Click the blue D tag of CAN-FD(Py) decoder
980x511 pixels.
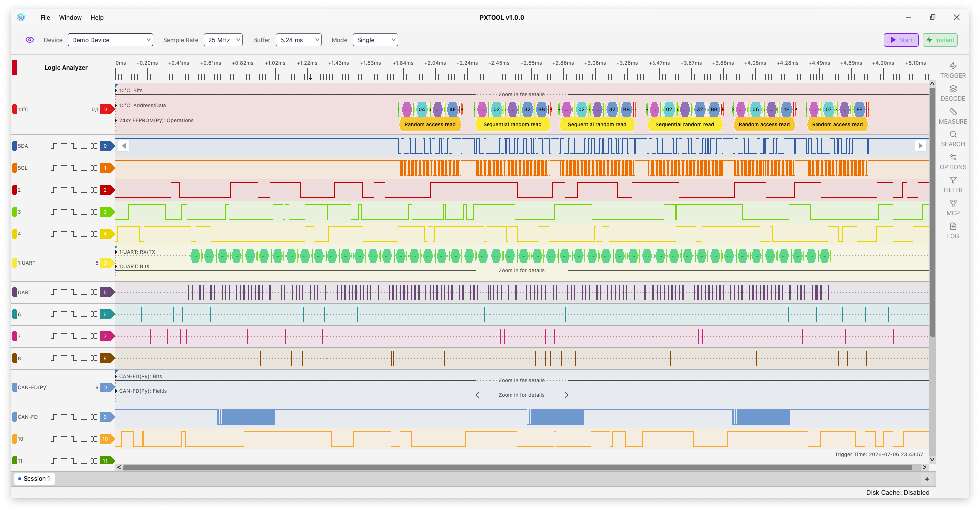click(107, 387)
